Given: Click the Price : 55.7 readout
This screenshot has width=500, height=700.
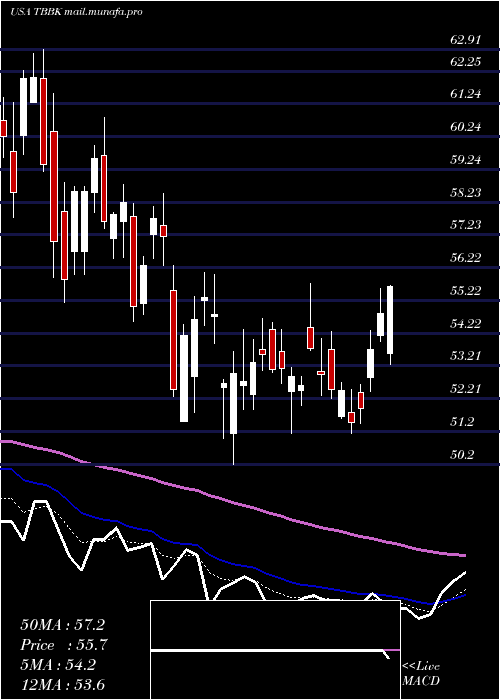Looking at the screenshot, I should (x=64, y=645).
